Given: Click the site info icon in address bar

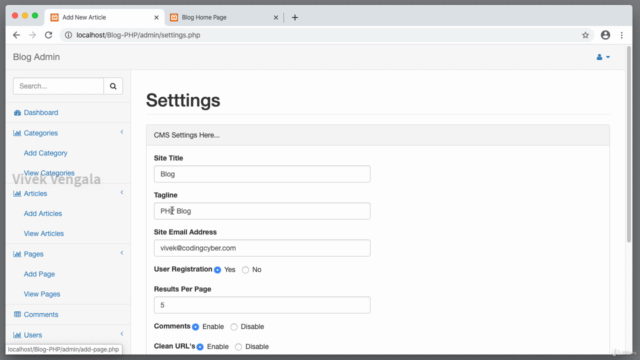Looking at the screenshot, I should 69,35.
